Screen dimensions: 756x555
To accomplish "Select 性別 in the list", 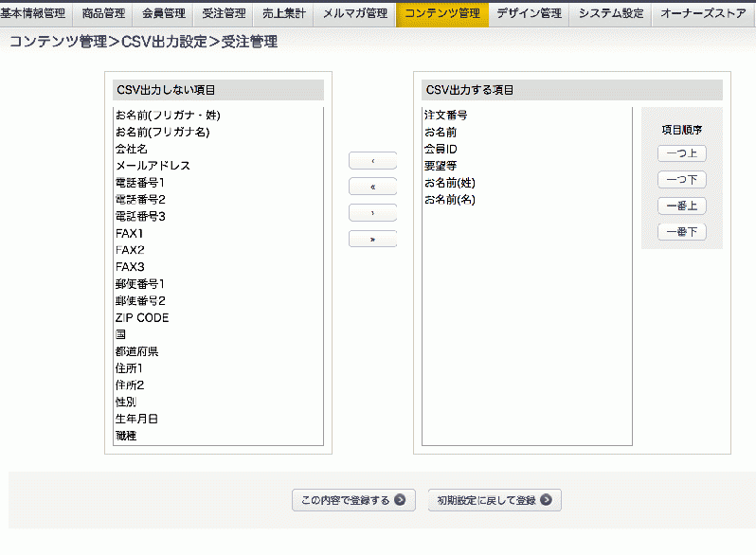I will click(x=218, y=403).
